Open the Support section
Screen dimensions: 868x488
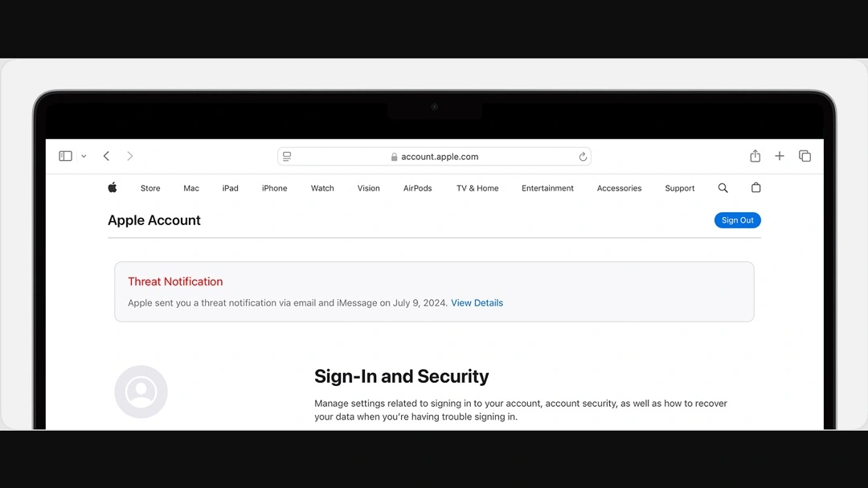tap(679, 187)
